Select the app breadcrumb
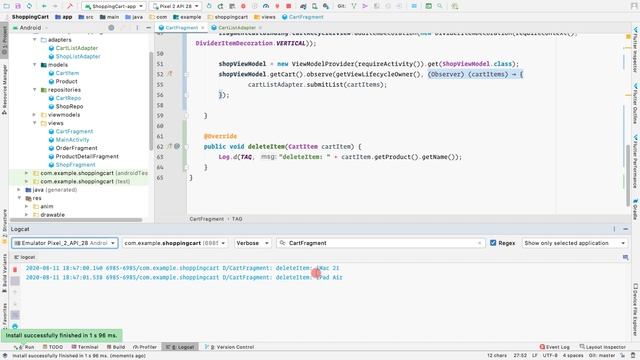 [x=64, y=17]
